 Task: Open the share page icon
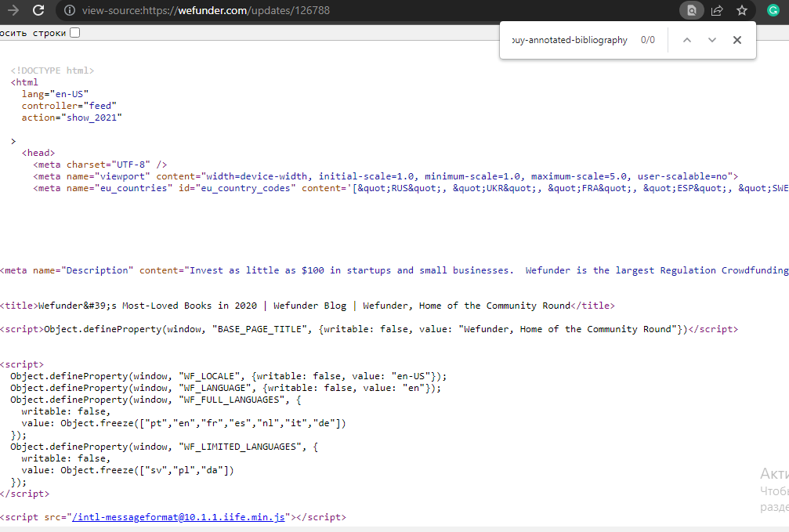click(x=717, y=10)
